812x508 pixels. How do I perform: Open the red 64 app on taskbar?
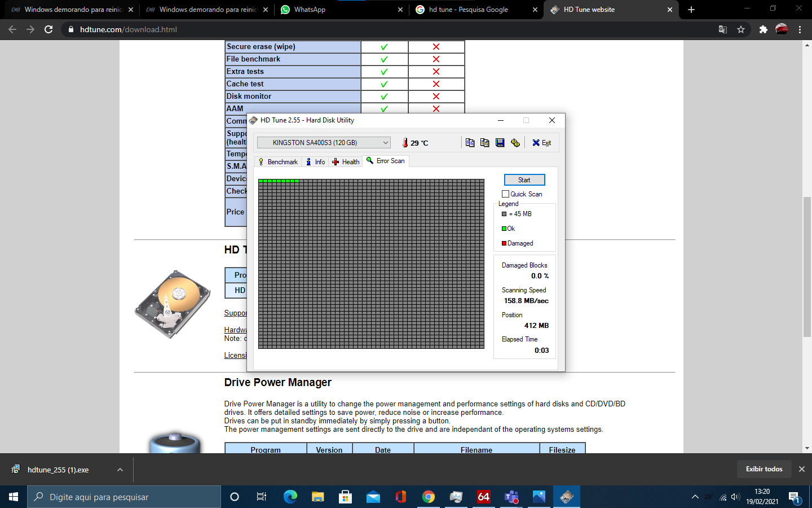click(x=483, y=497)
